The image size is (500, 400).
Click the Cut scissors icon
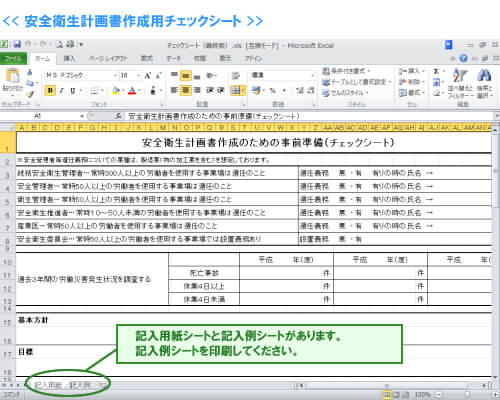(x=30, y=72)
